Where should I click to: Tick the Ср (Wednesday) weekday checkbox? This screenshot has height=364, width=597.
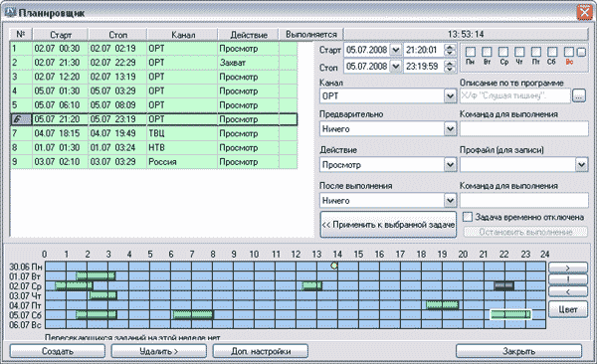click(503, 52)
